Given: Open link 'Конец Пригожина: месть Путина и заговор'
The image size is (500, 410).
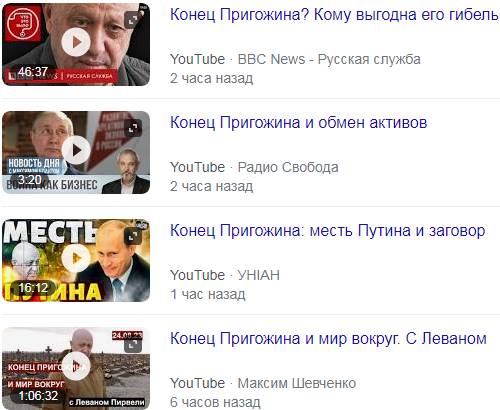Looking at the screenshot, I should point(327,230).
